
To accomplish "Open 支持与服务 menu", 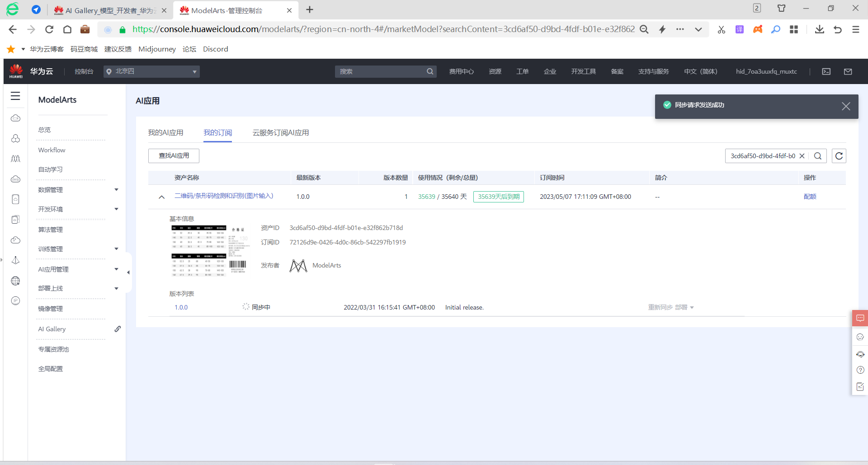I will point(653,71).
